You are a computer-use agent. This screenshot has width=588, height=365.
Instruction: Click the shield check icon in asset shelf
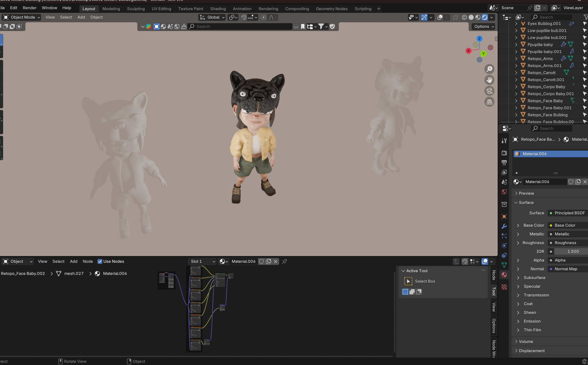tap(333, 26)
